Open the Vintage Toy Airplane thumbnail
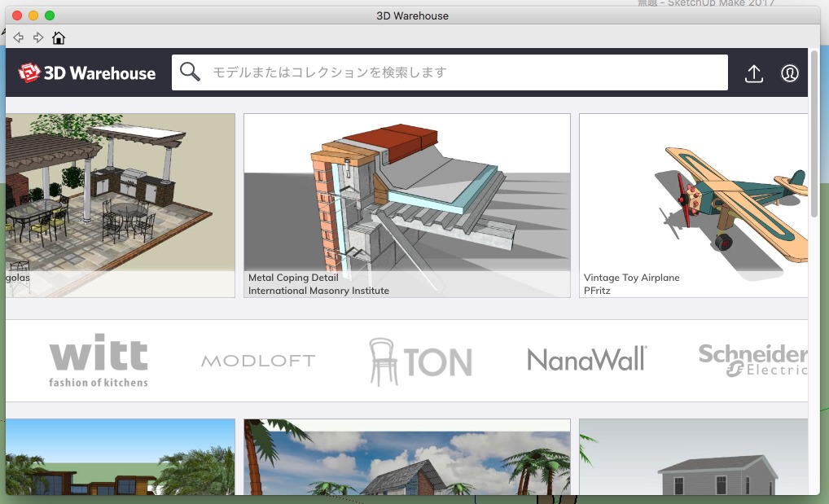This screenshot has width=829, height=504. 694,205
